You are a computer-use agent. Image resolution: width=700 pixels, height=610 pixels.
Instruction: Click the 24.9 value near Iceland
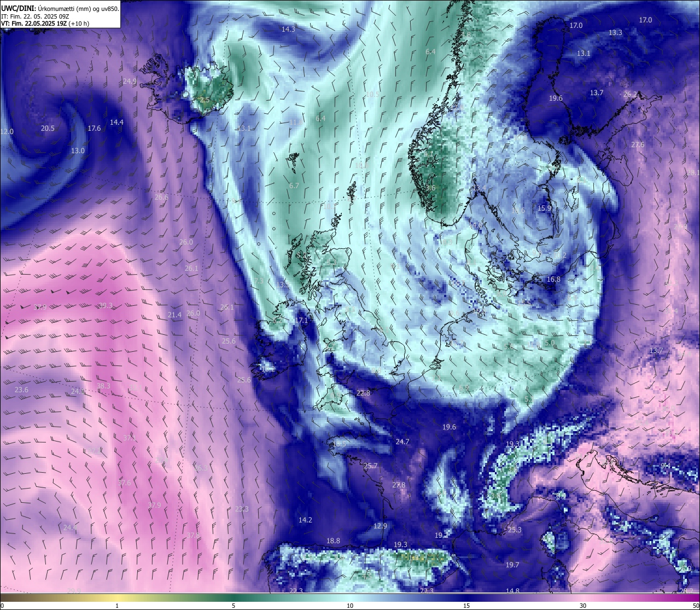tap(130, 82)
